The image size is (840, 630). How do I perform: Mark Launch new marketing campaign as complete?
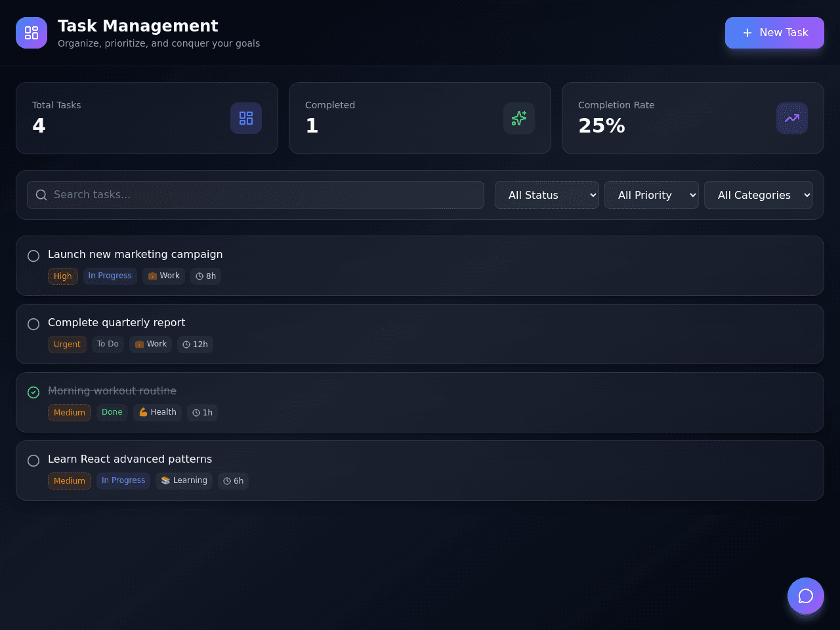pos(33,256)
